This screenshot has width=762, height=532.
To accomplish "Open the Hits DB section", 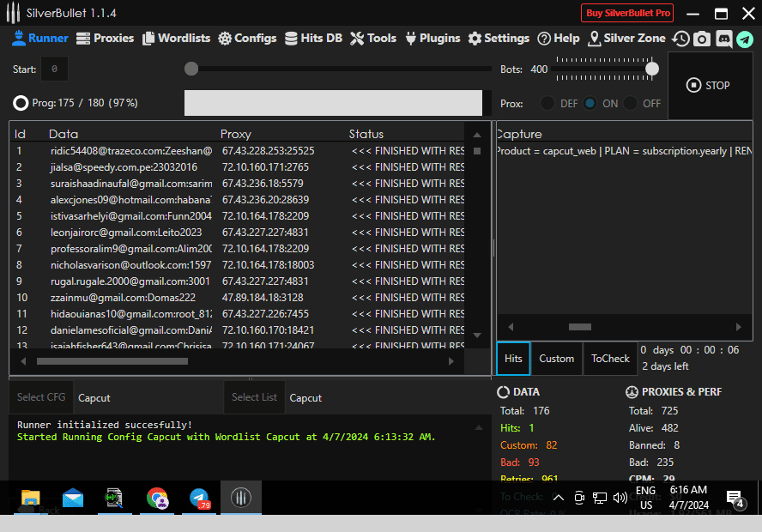I will click(314, 39).
